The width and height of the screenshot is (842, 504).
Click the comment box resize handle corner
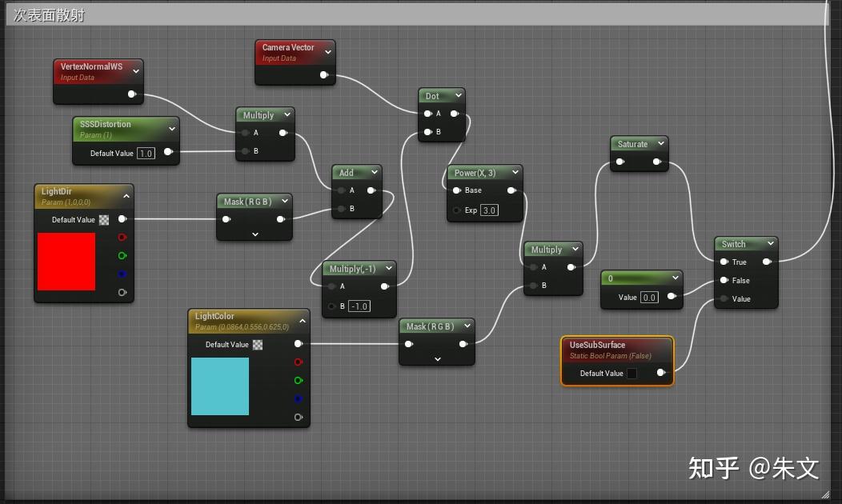coord(825,494)
